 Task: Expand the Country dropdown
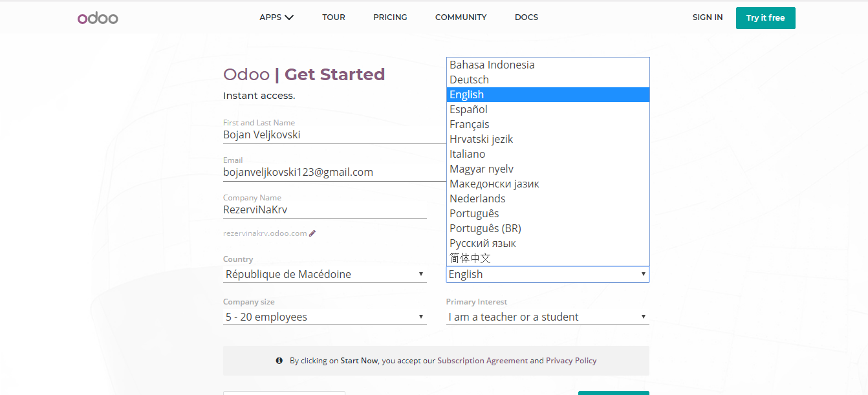325,274
